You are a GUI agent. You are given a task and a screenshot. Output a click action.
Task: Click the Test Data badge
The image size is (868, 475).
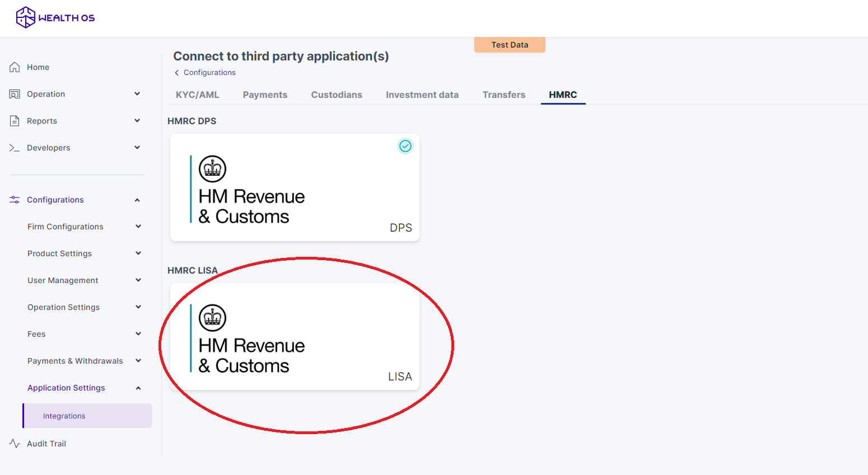510,45
